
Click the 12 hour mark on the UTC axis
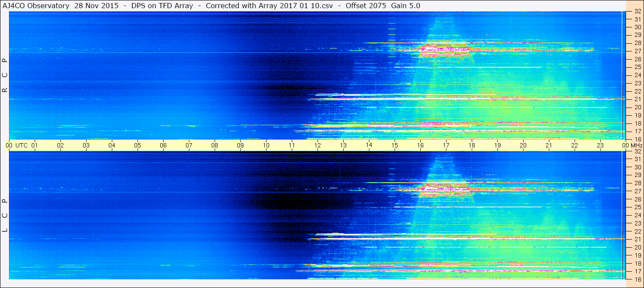click(318, 145)
